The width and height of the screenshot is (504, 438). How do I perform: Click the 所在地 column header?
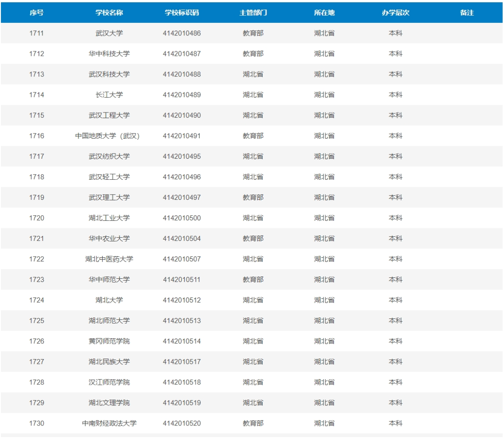[x=324, y=13]
